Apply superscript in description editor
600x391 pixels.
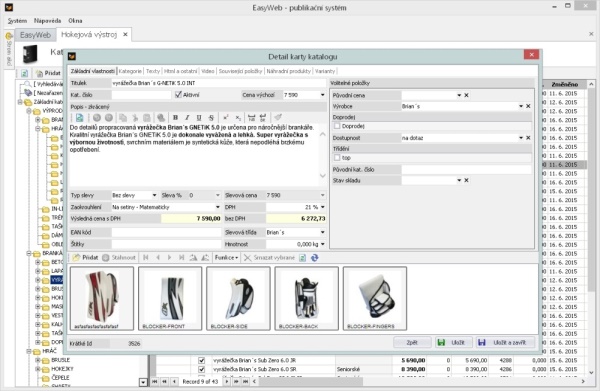point(226,117)
